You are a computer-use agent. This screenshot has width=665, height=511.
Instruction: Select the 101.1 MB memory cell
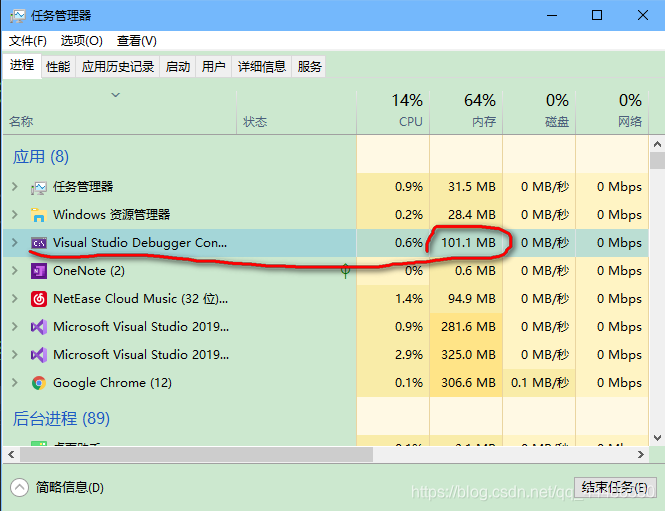click(x=468, y=243)
